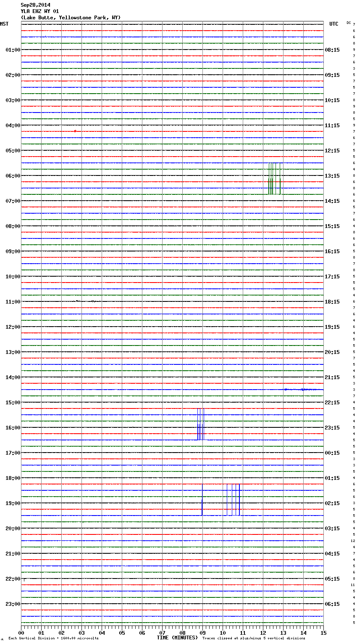Select the 18:00 MST row label
357x644 pixels.
tap(13, 478)
